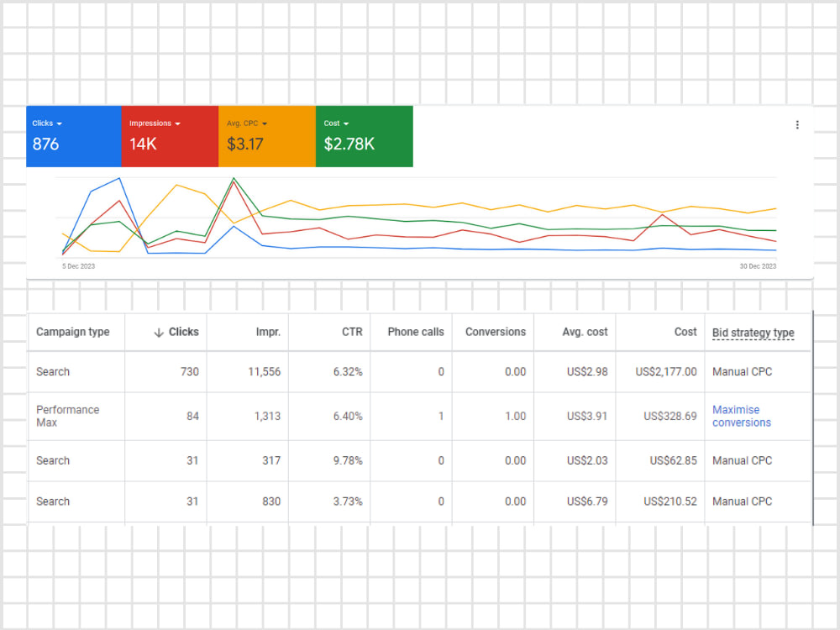Screen dimensions: 840x630
Task: Sort table by Avg. cost column
Action: pos(585,332)
